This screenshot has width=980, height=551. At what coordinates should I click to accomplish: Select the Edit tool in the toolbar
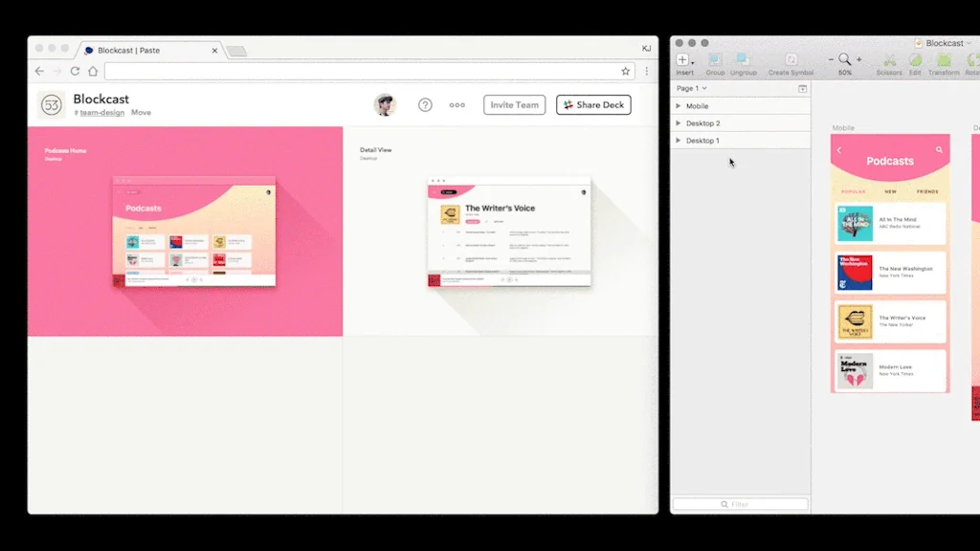915,59
